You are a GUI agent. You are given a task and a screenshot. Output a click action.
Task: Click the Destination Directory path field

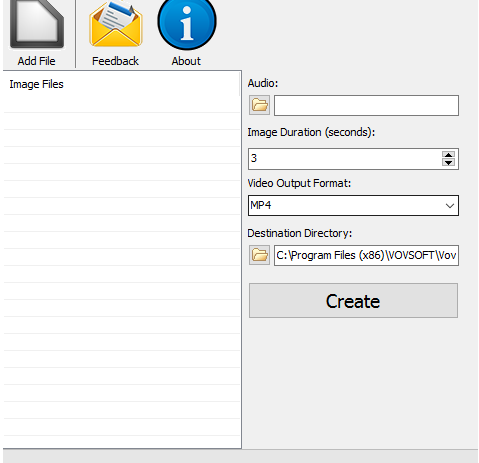pos(366,256)
